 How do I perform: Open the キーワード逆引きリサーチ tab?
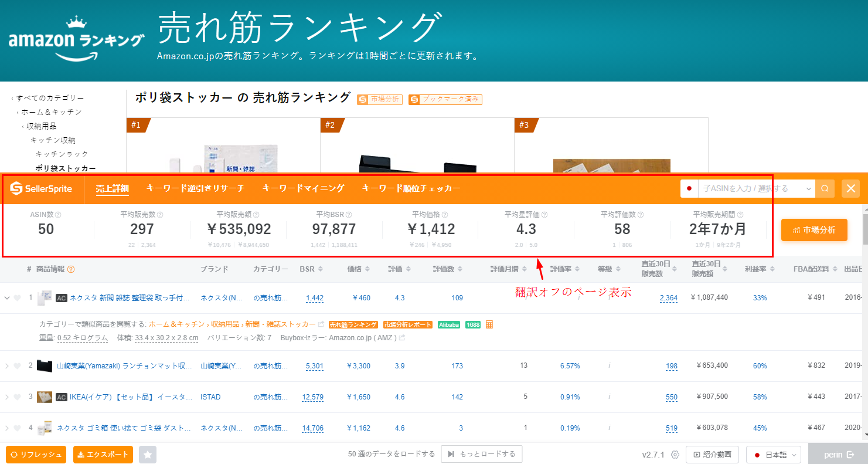(x=195, y=188)
